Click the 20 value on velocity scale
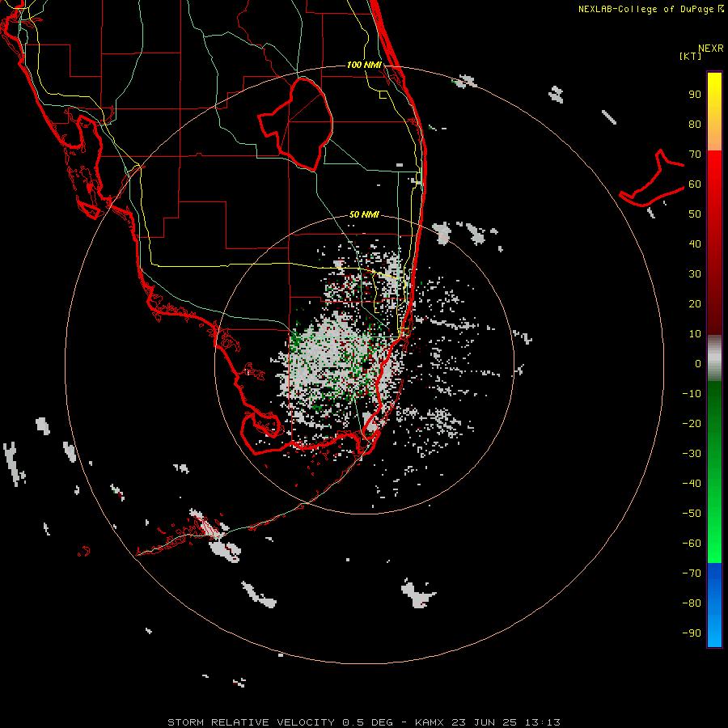728x728 pixels. pos(695,304)
